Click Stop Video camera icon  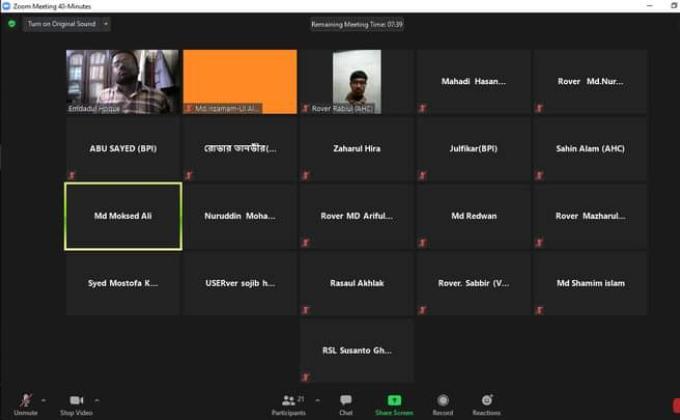pyautogui.click(x=76, y=400)
